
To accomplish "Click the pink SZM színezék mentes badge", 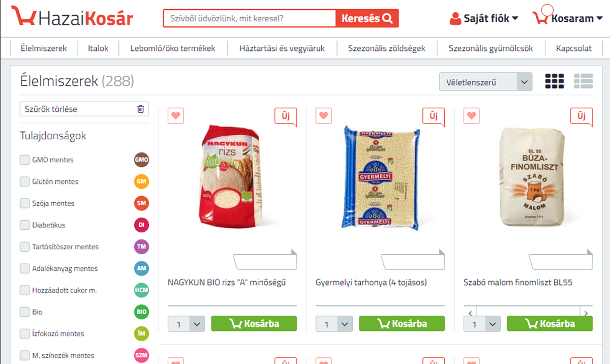I will pos(141,355).
